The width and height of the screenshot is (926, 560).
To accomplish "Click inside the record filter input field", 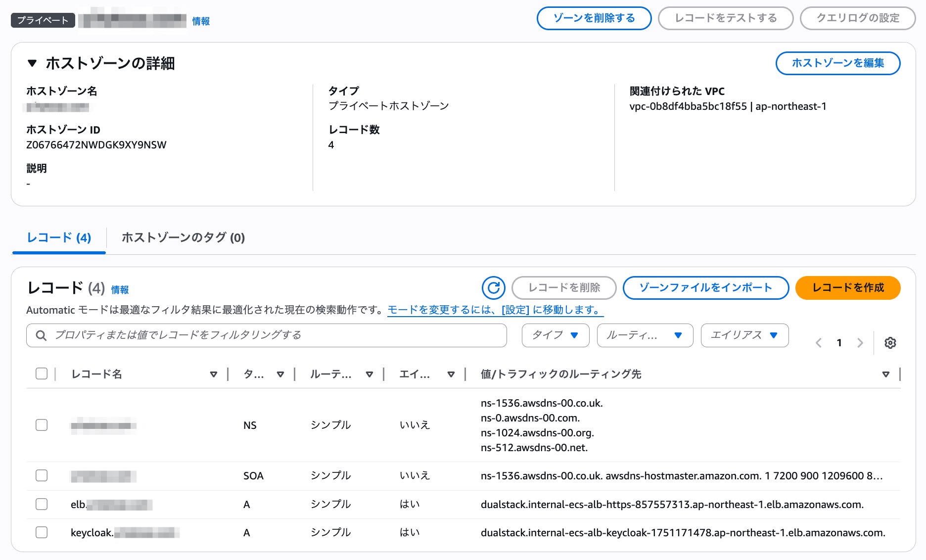I will point(247,335).
